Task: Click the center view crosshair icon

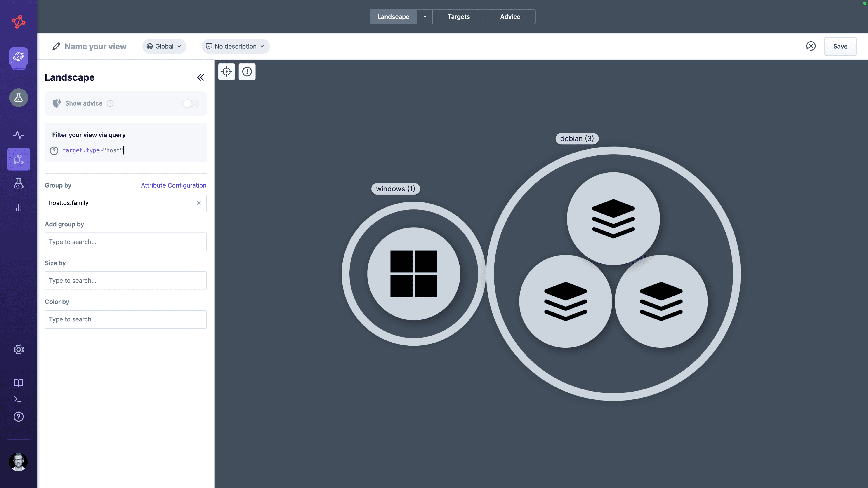Action: tap(226, 72)
